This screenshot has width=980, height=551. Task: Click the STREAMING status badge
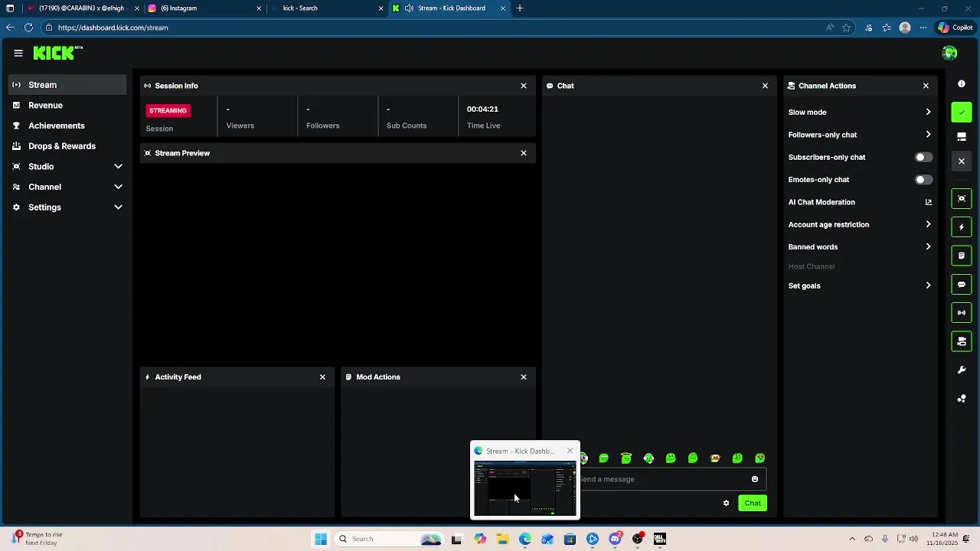tap(168, 110)
